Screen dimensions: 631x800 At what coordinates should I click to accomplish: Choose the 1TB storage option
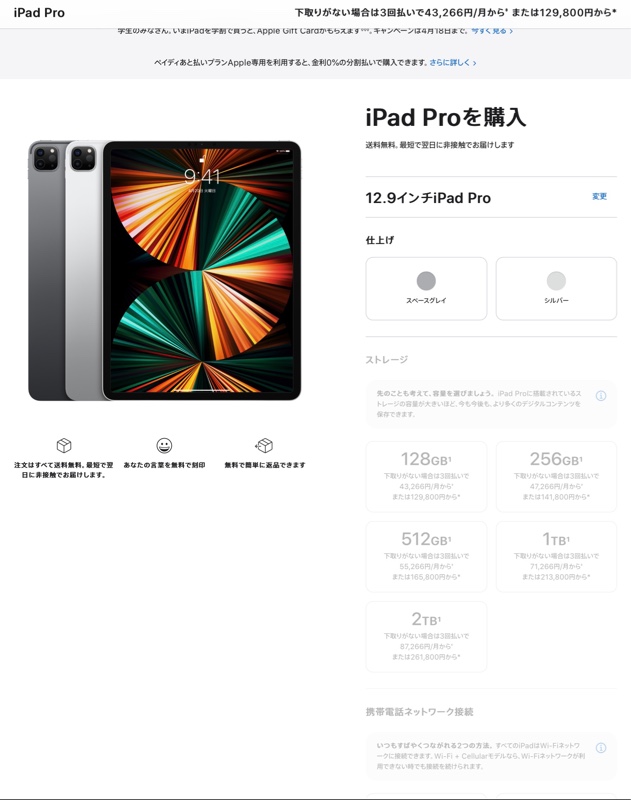[556, 557]
